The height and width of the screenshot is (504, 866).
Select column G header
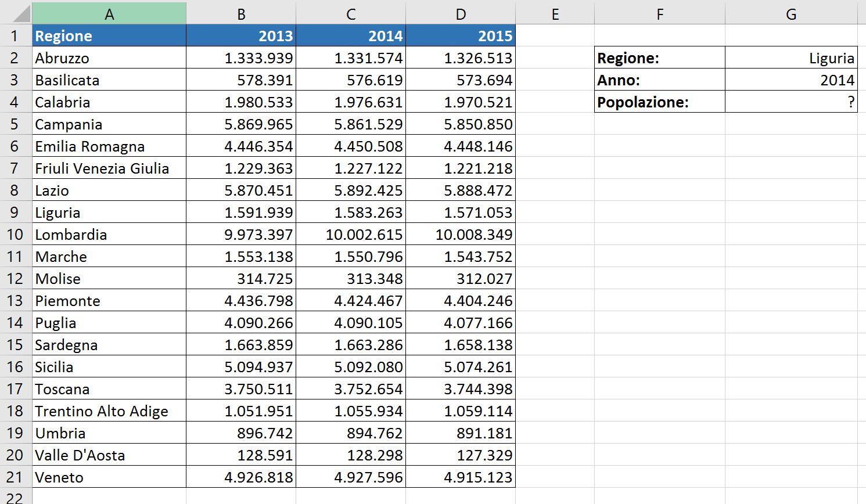pos(791,14)
